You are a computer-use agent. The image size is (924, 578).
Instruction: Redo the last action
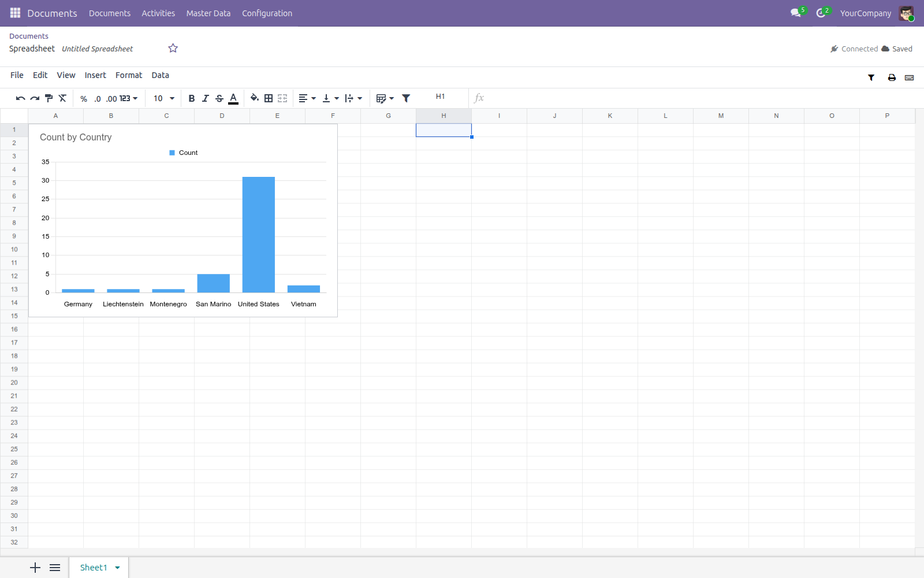[x=35, y=98]
